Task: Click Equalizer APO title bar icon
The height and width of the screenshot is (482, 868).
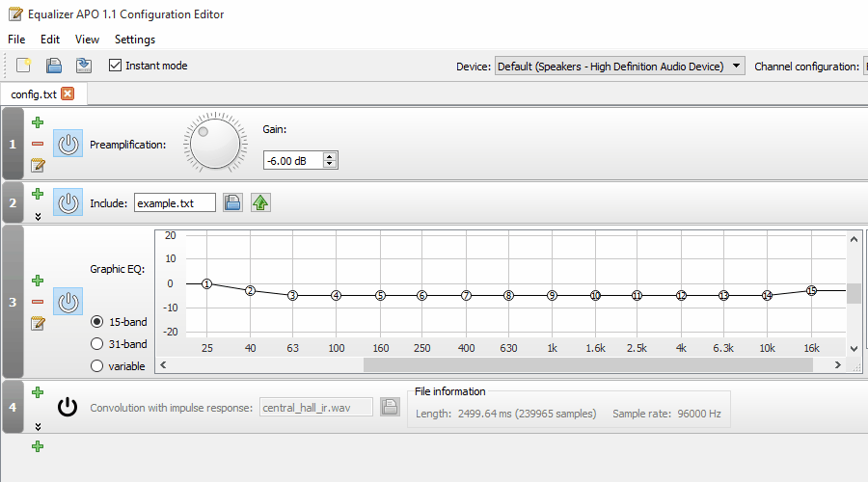Action: pos(15,13)
